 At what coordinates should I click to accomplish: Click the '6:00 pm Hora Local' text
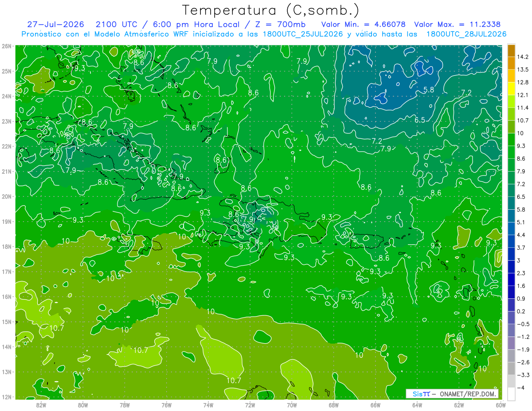[196, 24]
